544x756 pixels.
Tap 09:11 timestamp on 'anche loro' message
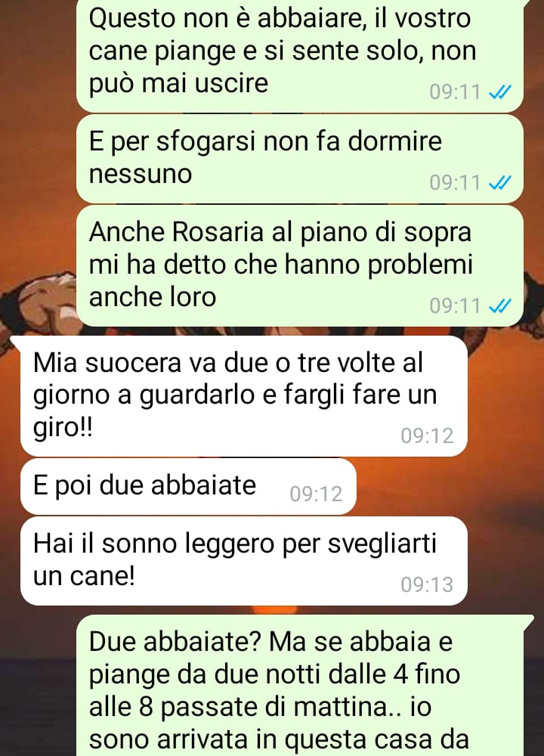(x=456, y=305)
